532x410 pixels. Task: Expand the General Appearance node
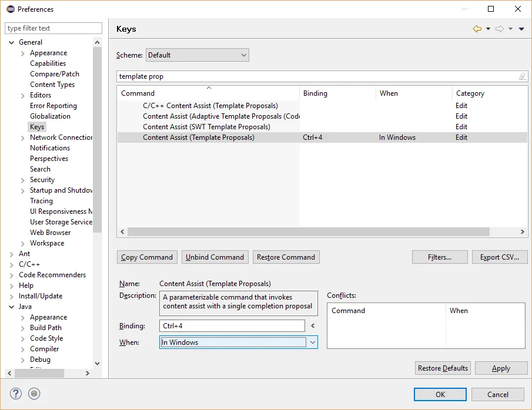click(x=23, y=53)
